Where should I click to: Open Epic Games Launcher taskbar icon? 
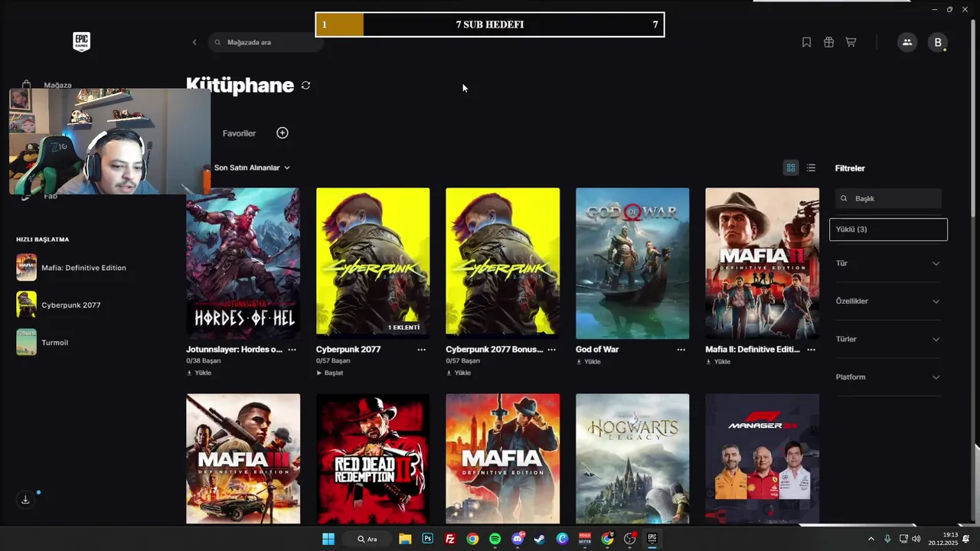(652, 539)
